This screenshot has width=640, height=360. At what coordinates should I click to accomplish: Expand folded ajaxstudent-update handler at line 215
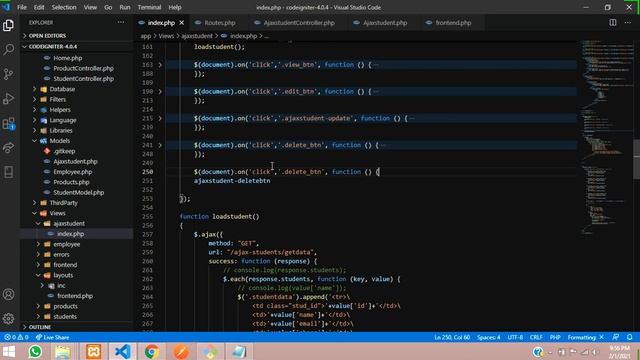click(x=160, y=118)
